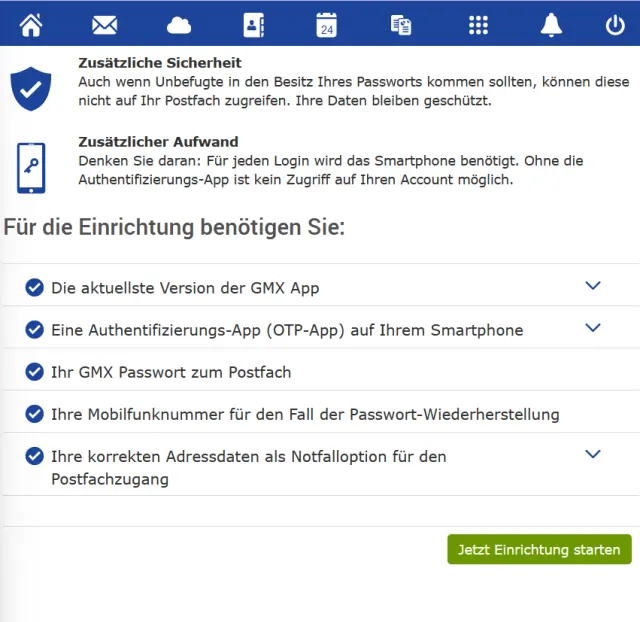Open the apps grid menu icon
The image size is (640, 622).
[x=478, y=25]
